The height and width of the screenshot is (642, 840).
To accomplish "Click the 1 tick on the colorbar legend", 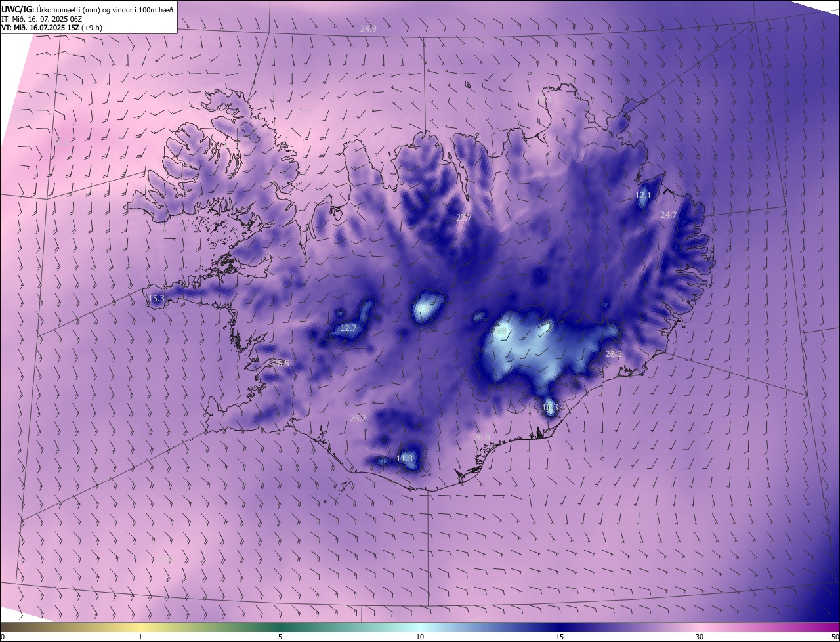I will point(140,637).
